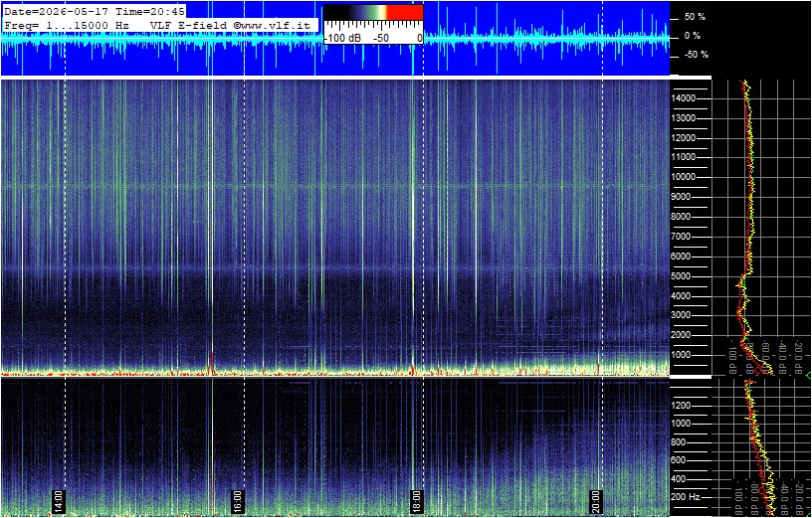
Task: Click the '50 %' amplitude scale label
Action: (695, 17)
